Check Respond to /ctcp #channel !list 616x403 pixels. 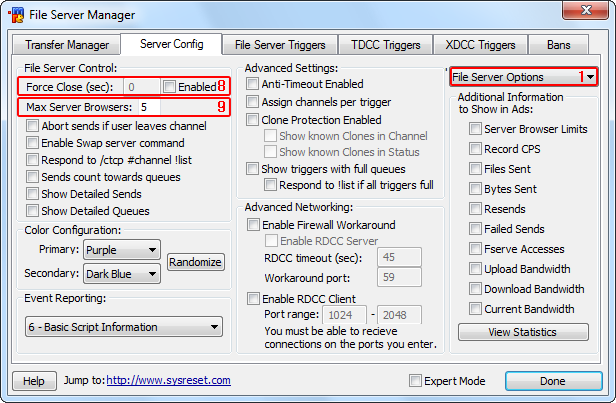point(32,160)
